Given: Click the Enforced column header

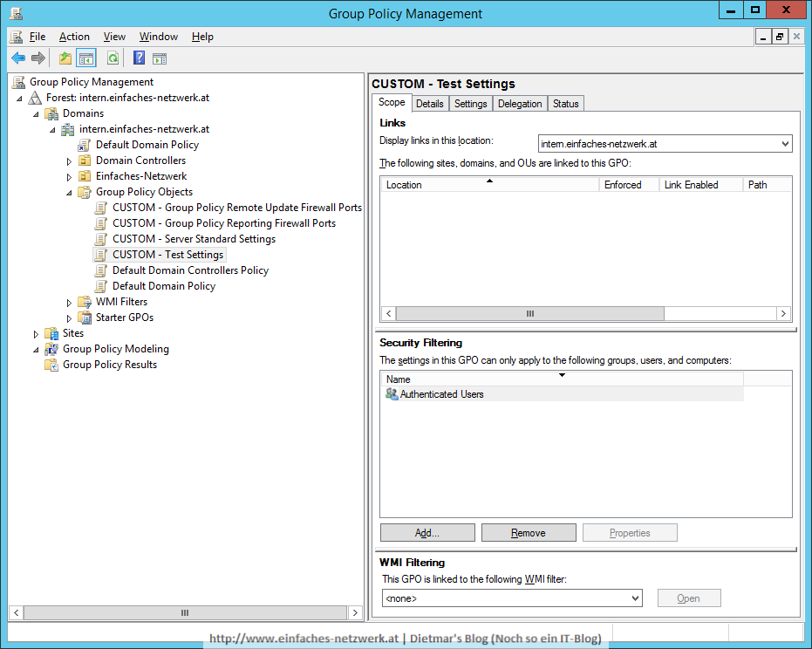Looking at the screenshot, I should coord(629,184).
